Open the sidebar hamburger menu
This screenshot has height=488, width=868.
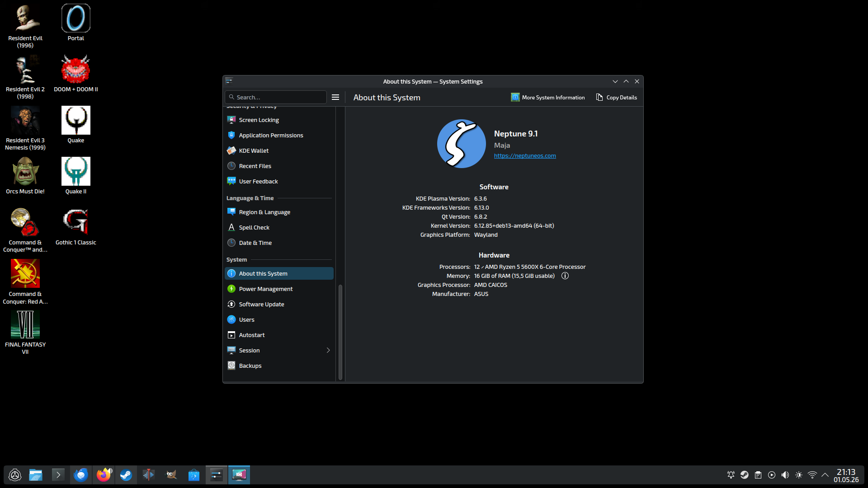[335, 97]
